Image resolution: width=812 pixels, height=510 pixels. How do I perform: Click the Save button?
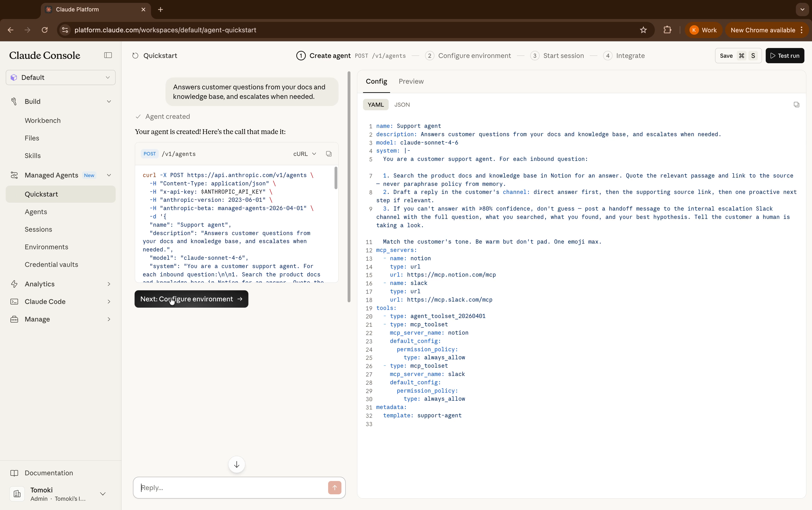click(738, 56)
